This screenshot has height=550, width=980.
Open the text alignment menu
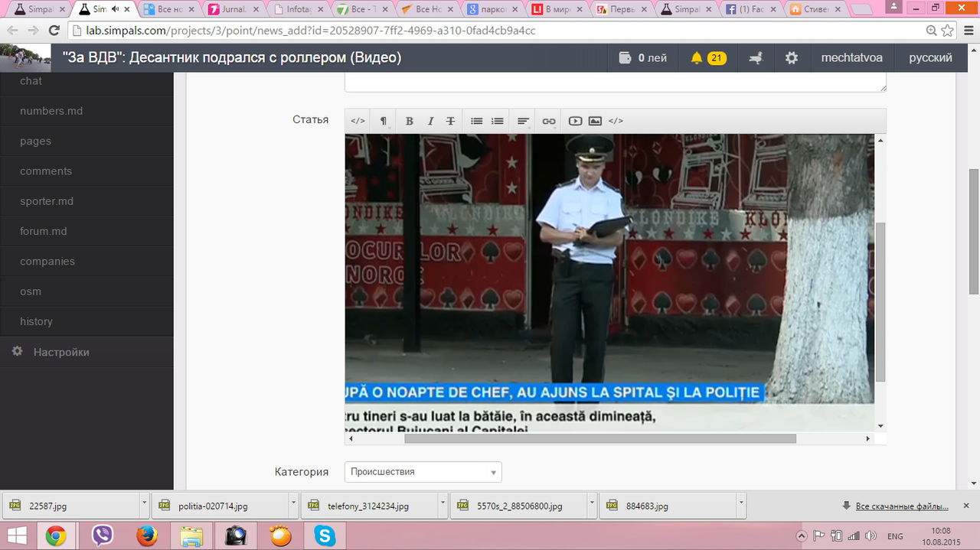523,121
